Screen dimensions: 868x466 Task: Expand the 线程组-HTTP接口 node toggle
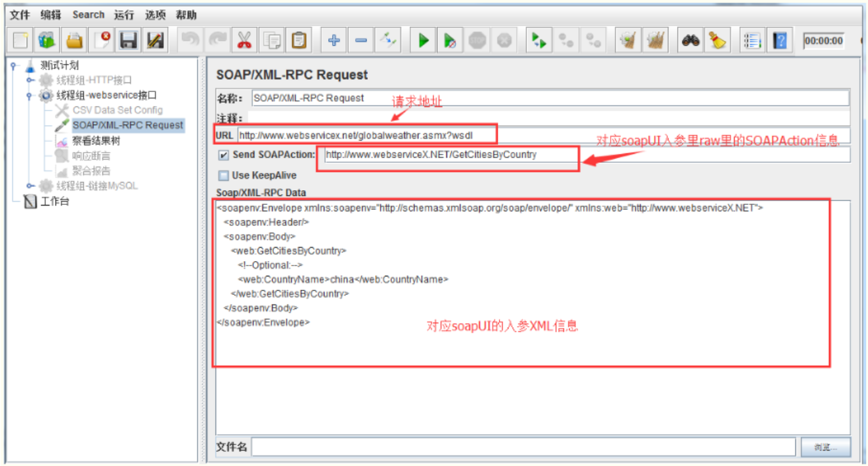[30, 80]
